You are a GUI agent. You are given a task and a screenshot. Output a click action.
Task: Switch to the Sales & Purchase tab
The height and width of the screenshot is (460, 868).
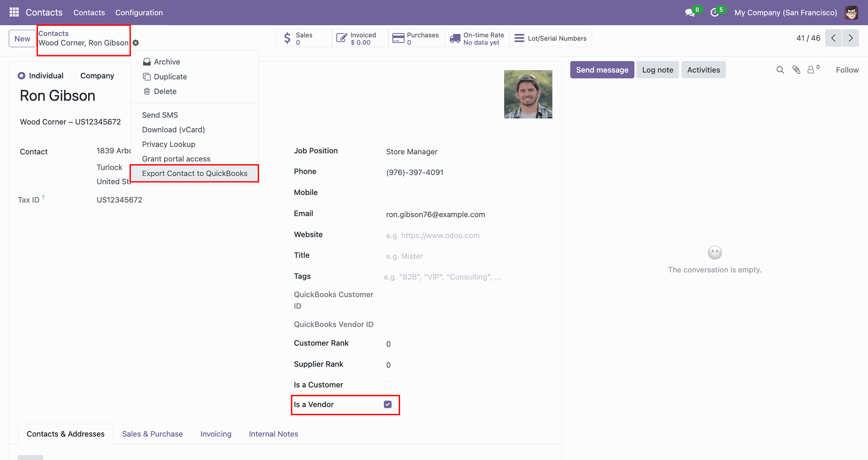(152, 434)
